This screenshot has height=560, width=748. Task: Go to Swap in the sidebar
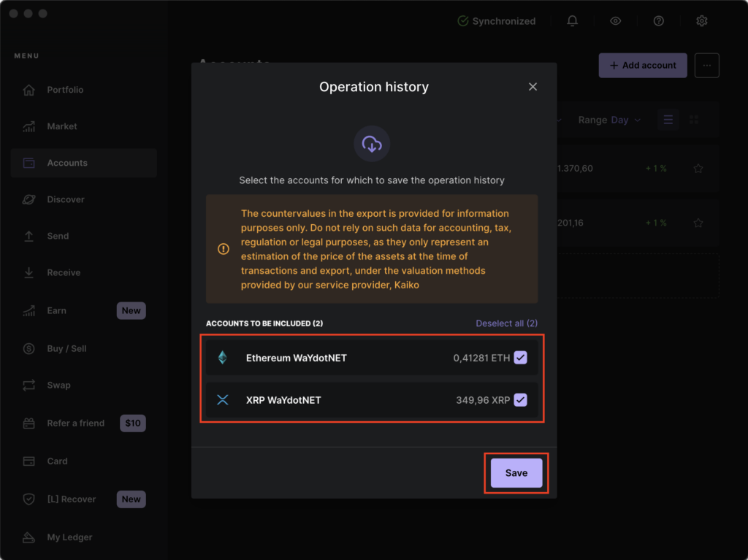pos(58,385)
